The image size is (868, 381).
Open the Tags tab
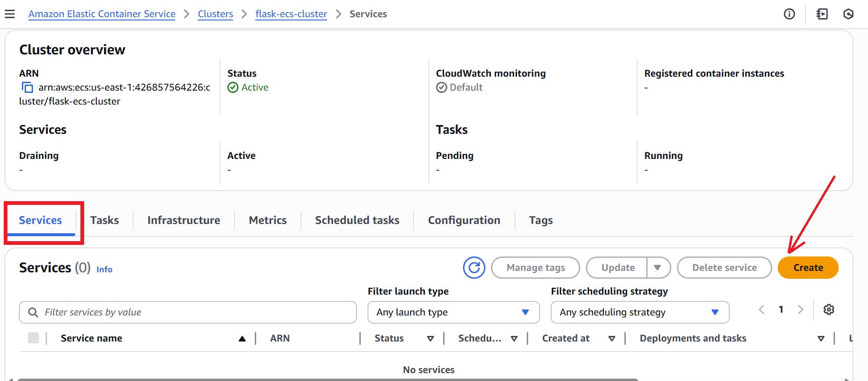click(x=541, y=220)
